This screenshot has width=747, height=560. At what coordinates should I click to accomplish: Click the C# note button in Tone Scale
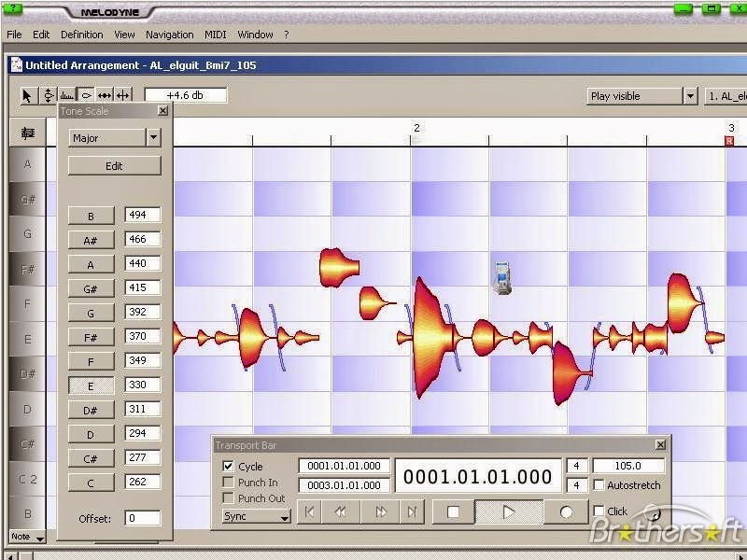tap(91, 458)
